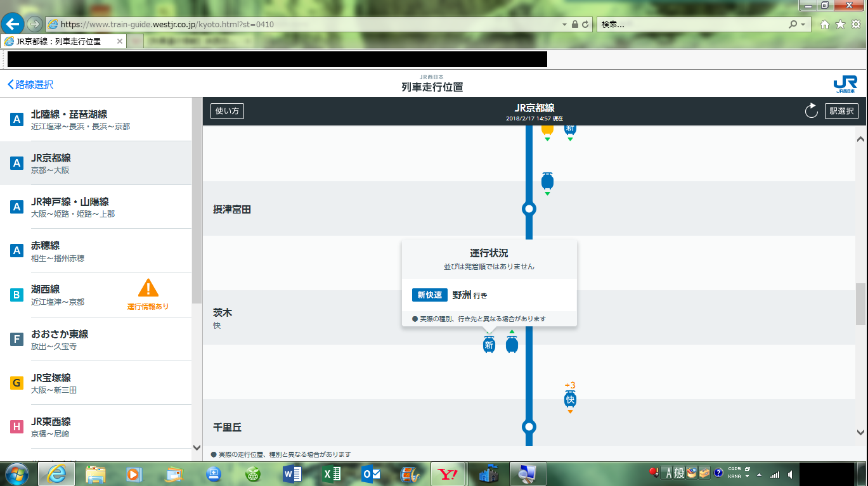Click the 摂津富田 station name

[x=232, y=209]
